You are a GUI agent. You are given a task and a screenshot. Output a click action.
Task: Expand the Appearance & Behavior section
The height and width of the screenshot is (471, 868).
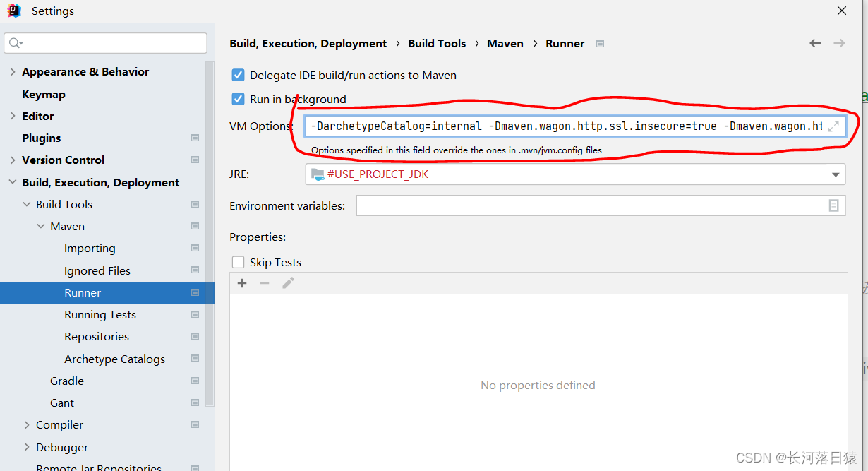[12, 72]
